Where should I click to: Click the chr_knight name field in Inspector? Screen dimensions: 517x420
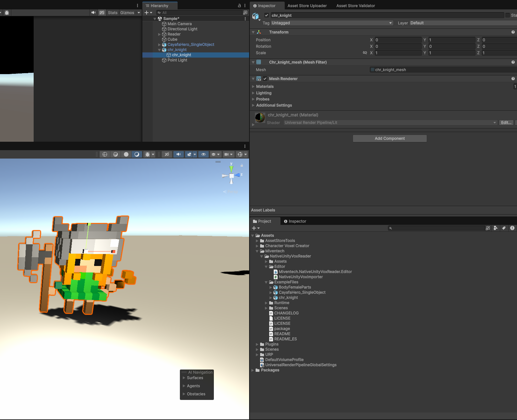click(x=387, y=15)
